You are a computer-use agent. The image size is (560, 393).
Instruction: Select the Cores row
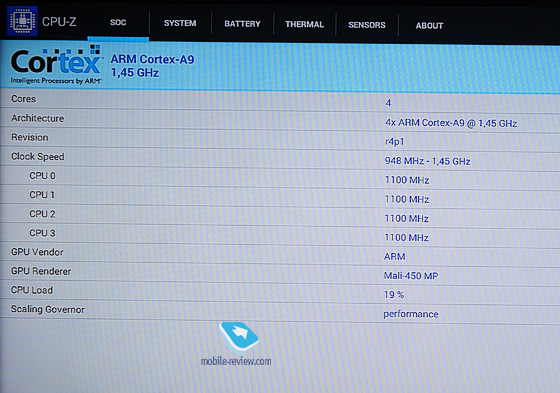(x=280, y=100)
